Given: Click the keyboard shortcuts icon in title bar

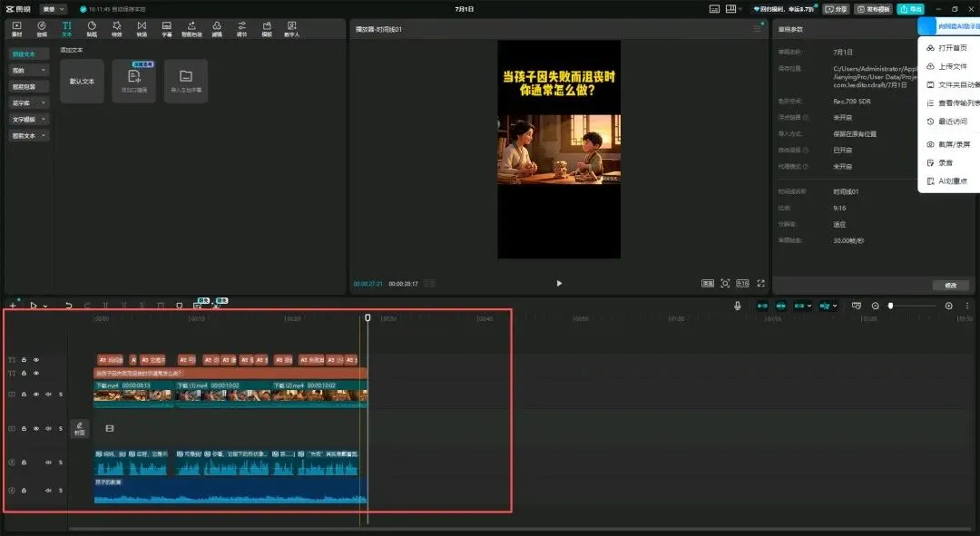Looking at the screenshot, I should pyautogui.click(x=714, y=9).
